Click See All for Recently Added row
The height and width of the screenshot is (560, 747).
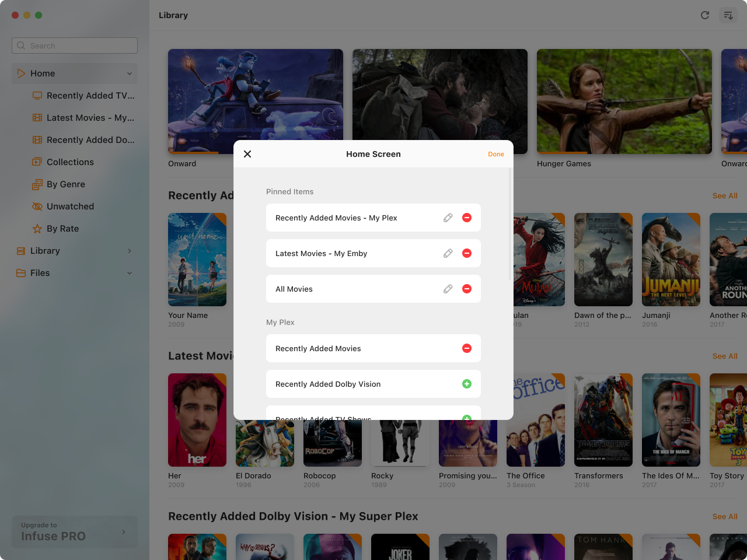(725, 196)
